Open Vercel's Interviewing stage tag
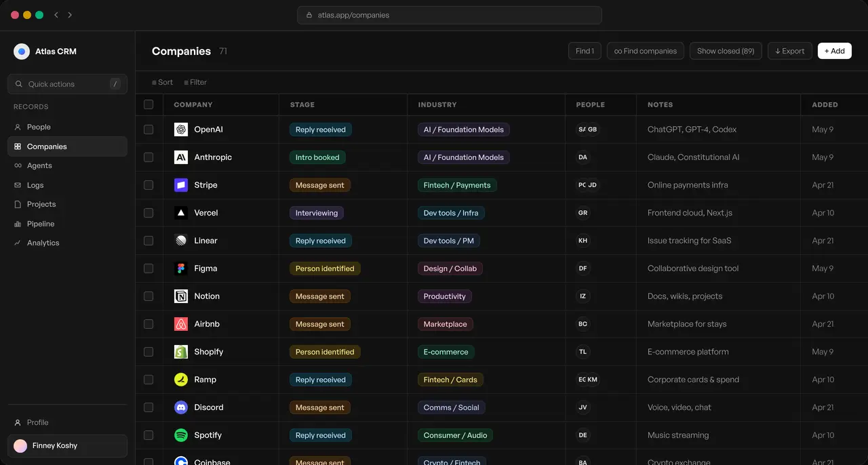 click(x=317, y=213)
